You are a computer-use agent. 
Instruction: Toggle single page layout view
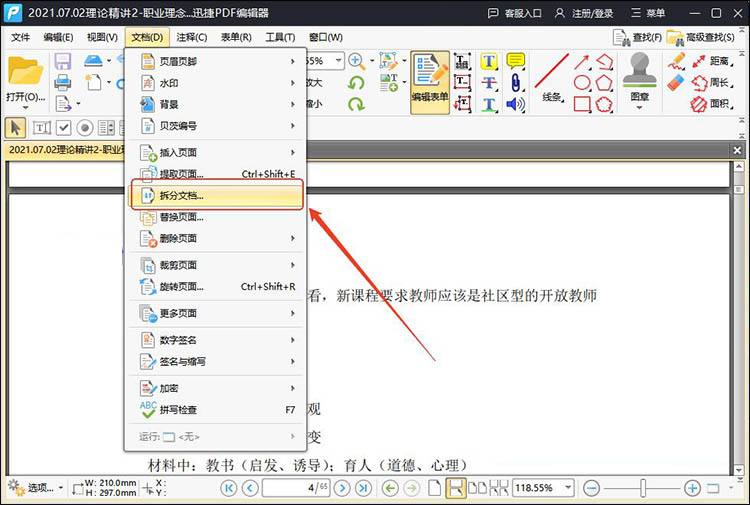(434, 488)
